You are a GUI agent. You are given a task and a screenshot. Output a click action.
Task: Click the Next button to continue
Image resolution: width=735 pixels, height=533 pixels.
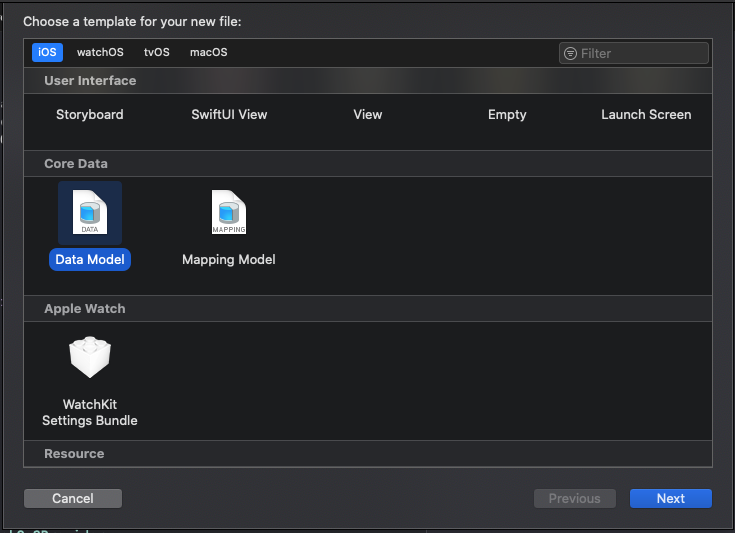(x=670, y=498)
